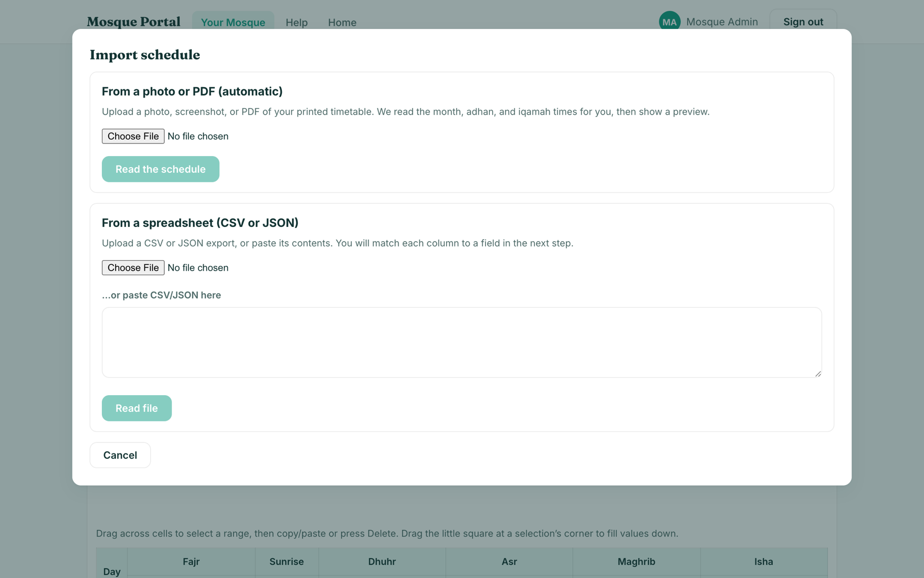Choose a file for spreadsheet CSV import
The width and height of the screenshot is (924, 578).
(x=133, y=267)
